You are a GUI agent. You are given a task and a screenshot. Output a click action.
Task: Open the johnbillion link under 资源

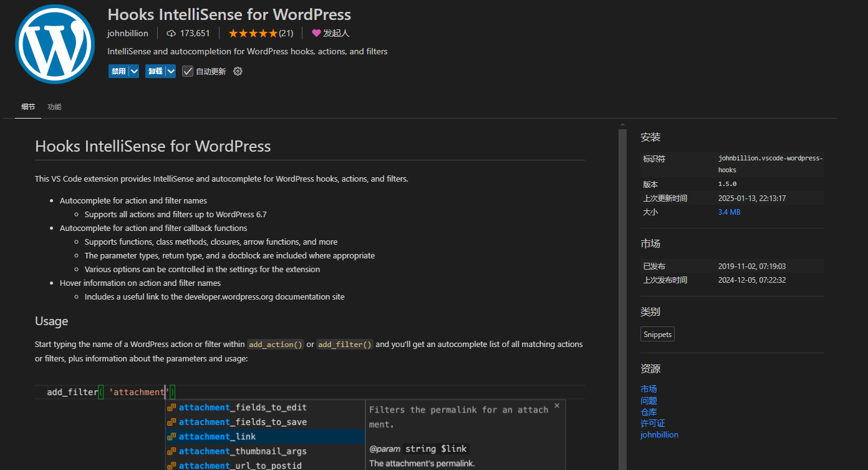659,435
